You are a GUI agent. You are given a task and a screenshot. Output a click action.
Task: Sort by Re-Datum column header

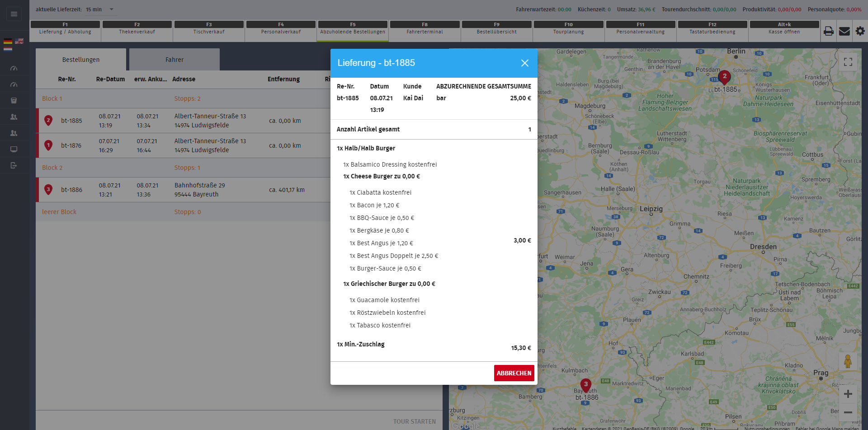click(110, 79)
